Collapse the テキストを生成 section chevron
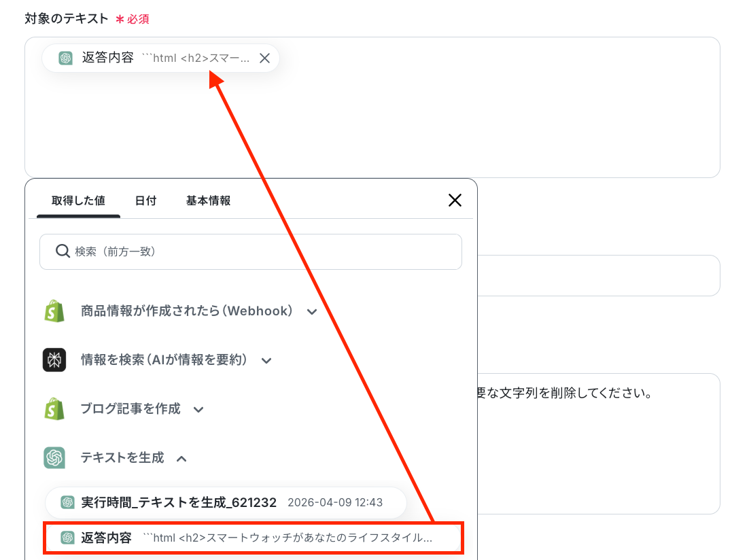Viewport: 749px width, 560px height. click(x=181, y=459)
